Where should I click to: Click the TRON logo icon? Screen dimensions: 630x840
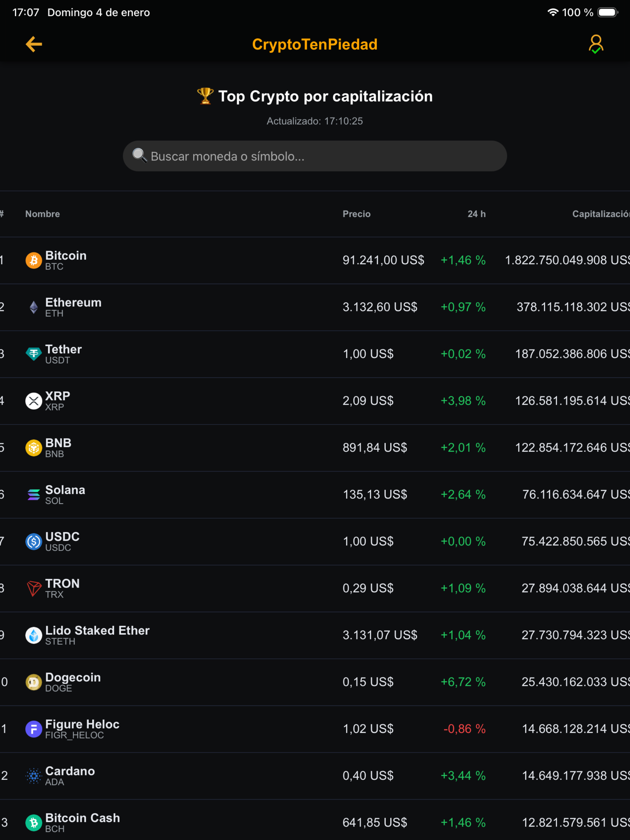pos(33,588)
